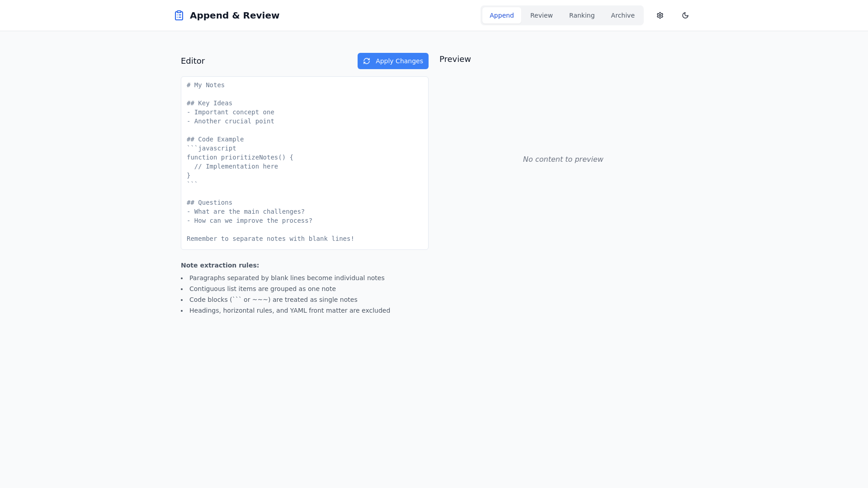This screenshot has height=488, width=868.
Task: Click the 'Contiguous list items' rule
Action: (262, 289)
